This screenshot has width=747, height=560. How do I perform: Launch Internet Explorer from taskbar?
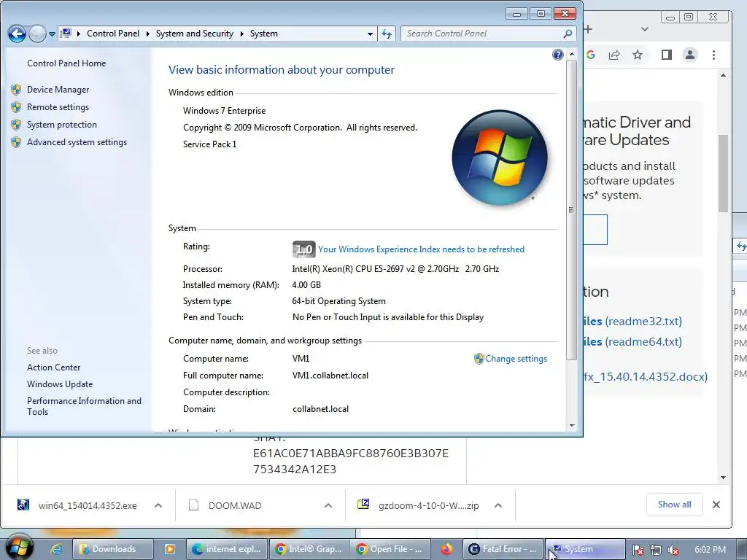click(x=56, y=549)
